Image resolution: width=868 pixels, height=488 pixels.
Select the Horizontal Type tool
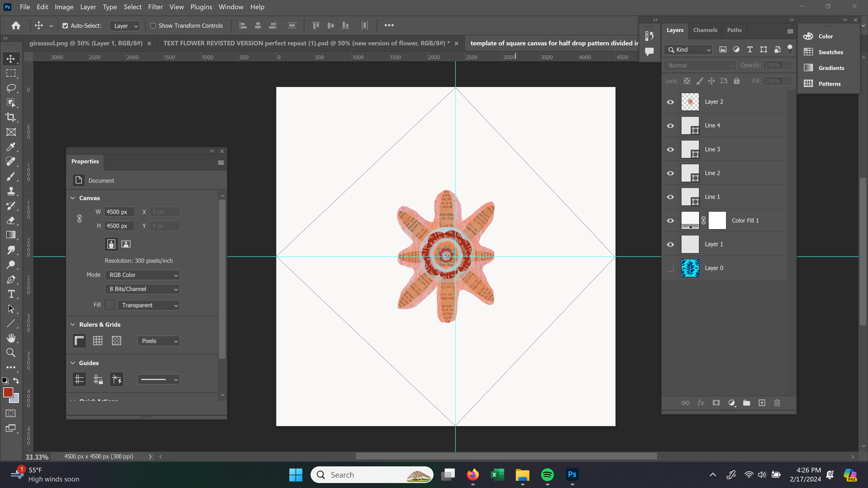(x=11, y=294)
